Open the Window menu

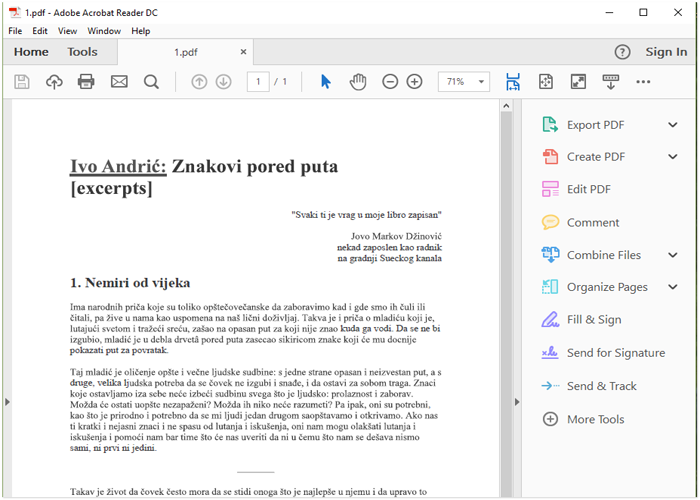(104, 31)
